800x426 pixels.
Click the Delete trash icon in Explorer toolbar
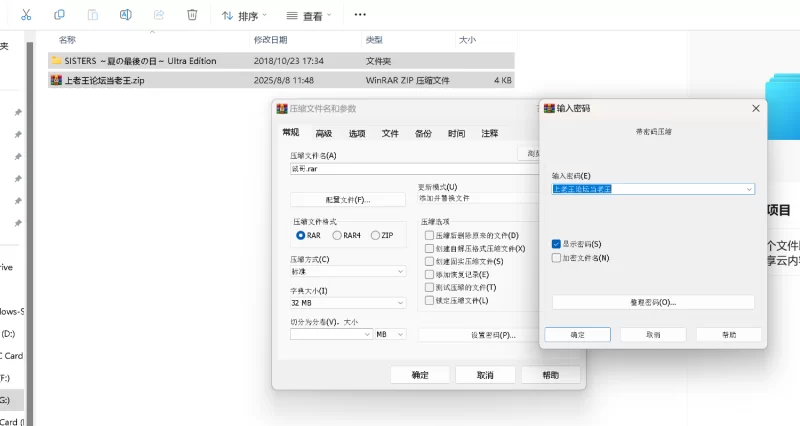click(192, 15)
